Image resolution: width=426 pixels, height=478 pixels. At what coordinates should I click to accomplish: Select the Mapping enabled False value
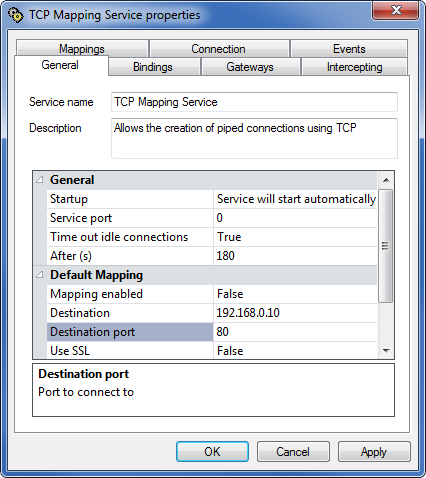[x=295, y=294]
